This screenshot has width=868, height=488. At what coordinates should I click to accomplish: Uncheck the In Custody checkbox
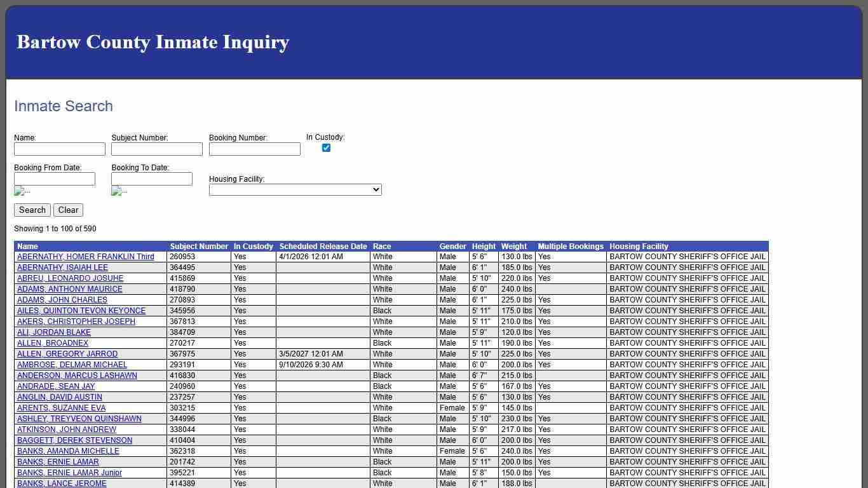click(326, 147)
